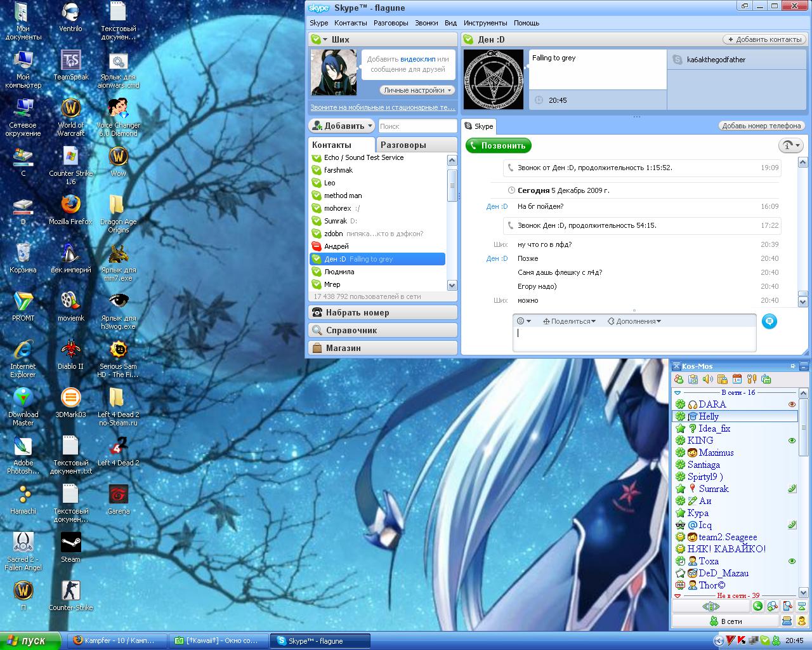Open the Звонки menu in Skype
The image size is (812, 650).
[426, 23]
